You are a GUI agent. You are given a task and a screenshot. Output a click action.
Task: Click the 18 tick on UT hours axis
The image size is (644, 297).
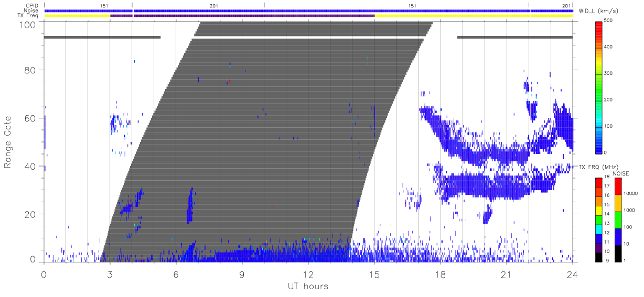(441, 274)
